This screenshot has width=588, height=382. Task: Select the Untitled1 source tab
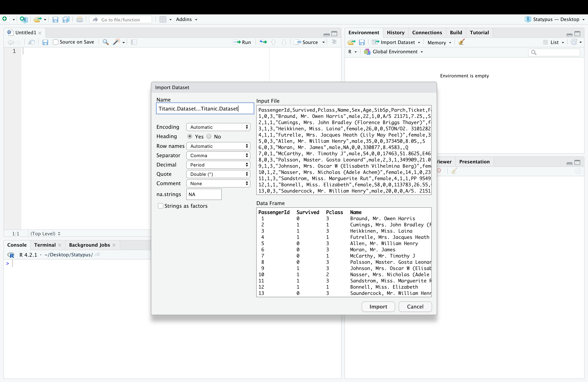point(26,33)
